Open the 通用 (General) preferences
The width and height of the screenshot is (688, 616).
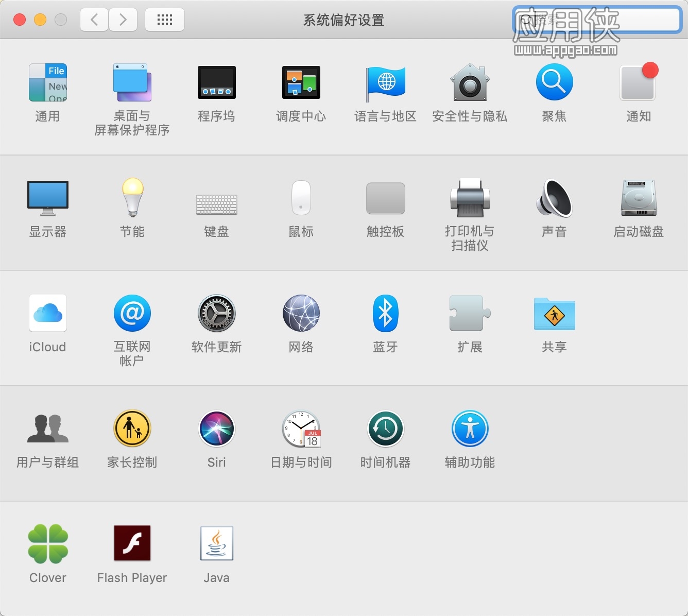[x=48, y=82]
